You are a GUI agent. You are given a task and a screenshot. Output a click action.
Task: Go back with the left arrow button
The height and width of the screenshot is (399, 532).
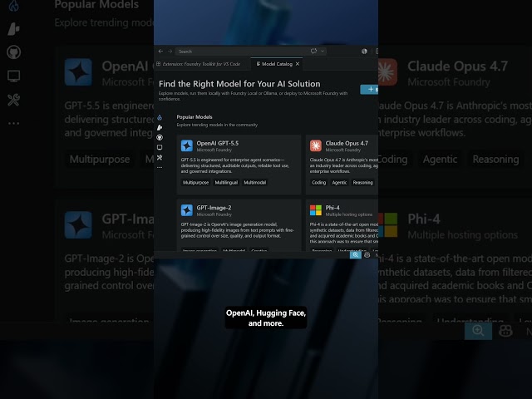click(x=160, y=52)
